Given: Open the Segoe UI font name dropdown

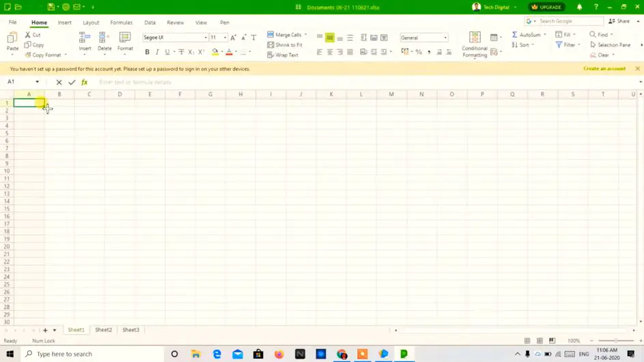Looking at the screenshot, I should (x=206, y=38).
